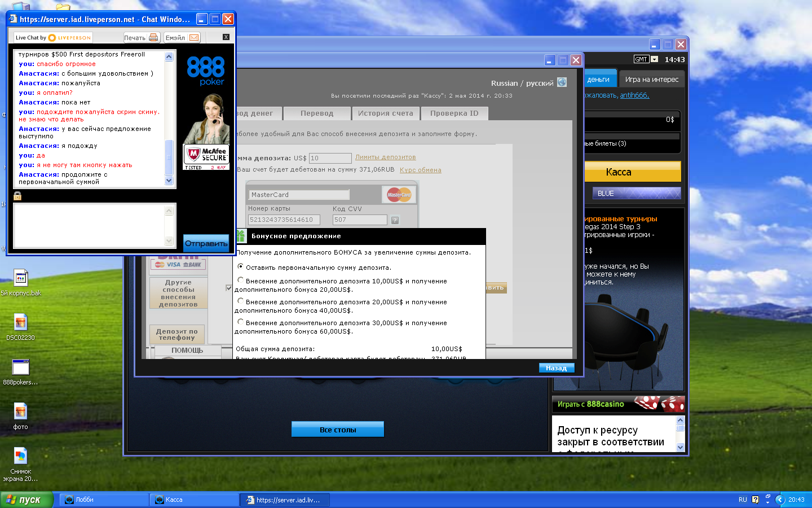Switch to Игра на интерес tab
Image resolution: width=812 pixels, height=508 pixels.
[x=652, y=80]
